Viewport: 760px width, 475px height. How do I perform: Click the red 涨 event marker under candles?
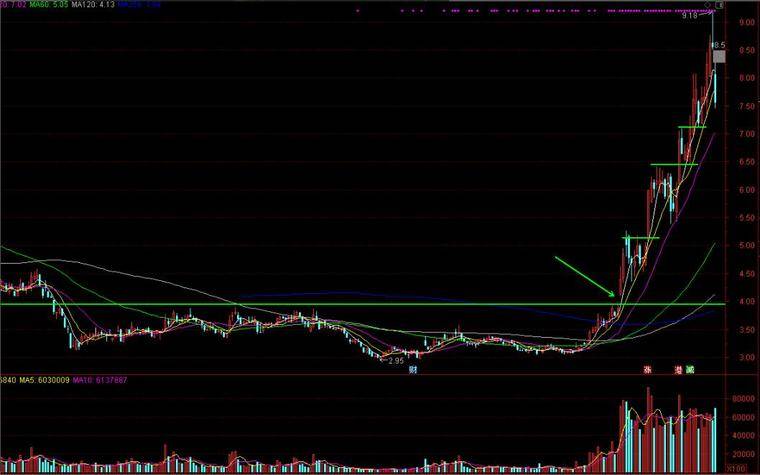(x=647, y=370)
